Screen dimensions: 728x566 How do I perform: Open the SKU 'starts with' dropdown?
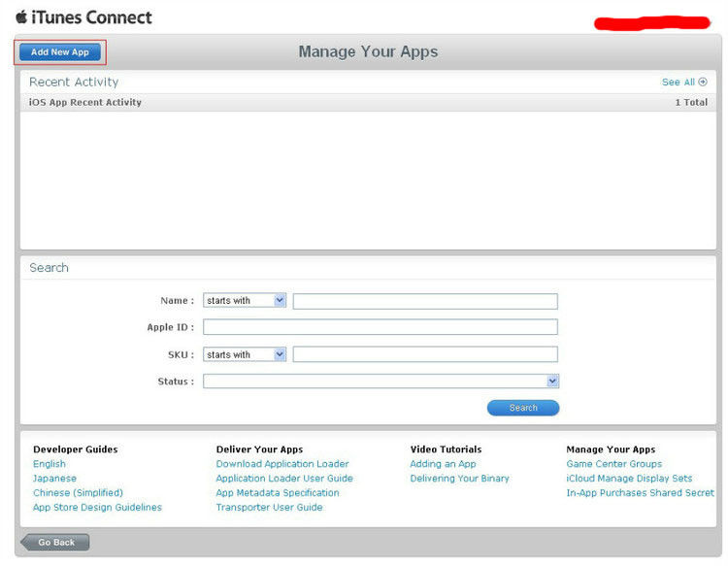coord(245,354)
